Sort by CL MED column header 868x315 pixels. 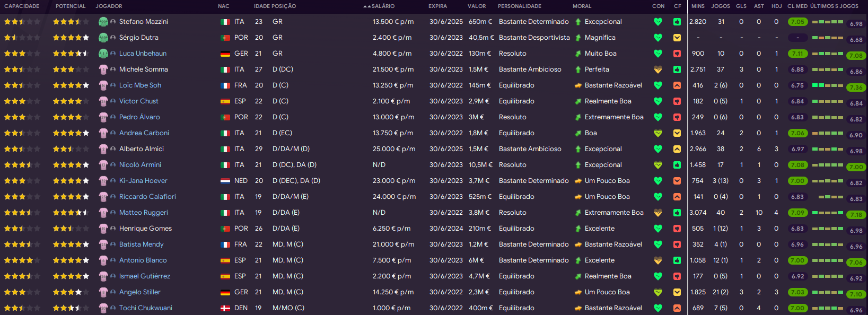click(797, 6)
